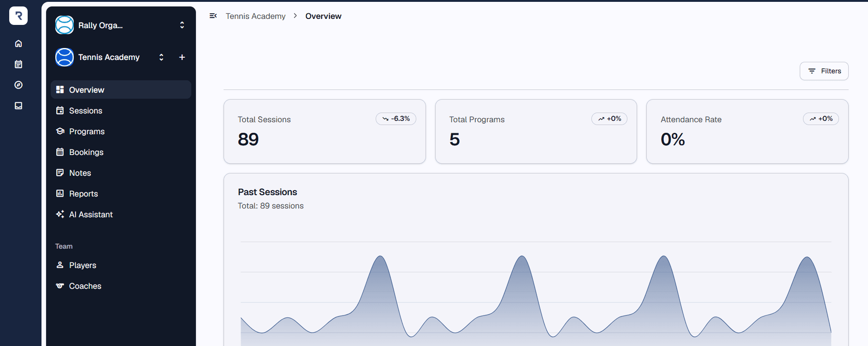Click the Overview grid icon

coord(60,89)
